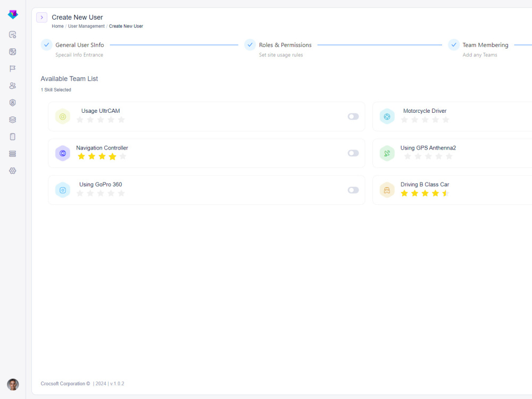This screenshot has height=399, width=532.
Task: Click the app logo in sidebar
Action: (13, 14)
